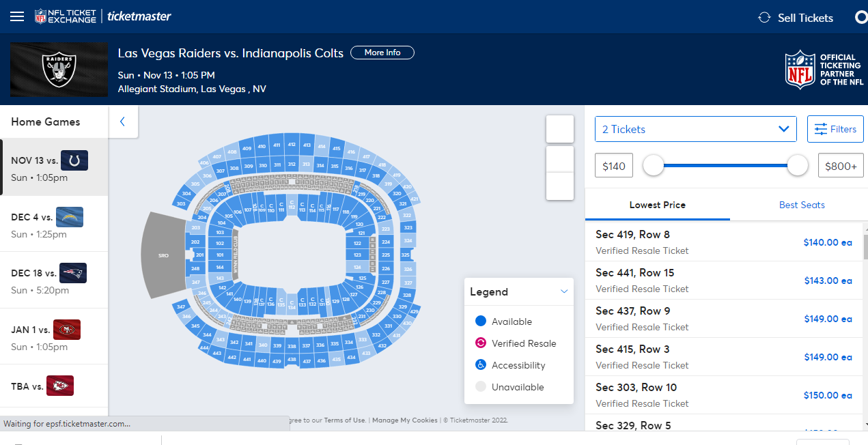Click the More Info button
The width and height of the screenshot is (868, 445).
[382, 53]
